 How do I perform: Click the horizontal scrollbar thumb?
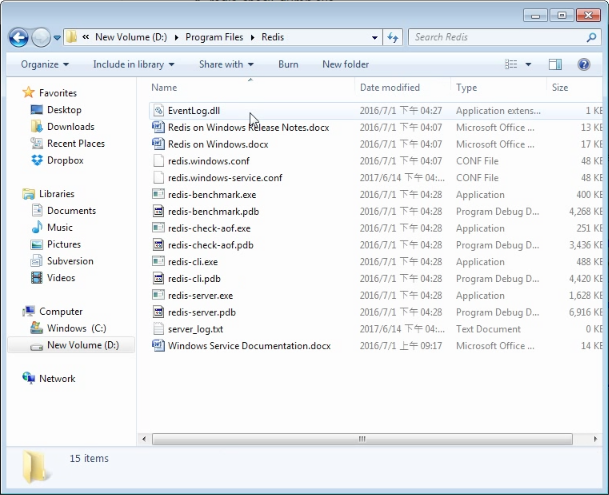tap(362, 439)
